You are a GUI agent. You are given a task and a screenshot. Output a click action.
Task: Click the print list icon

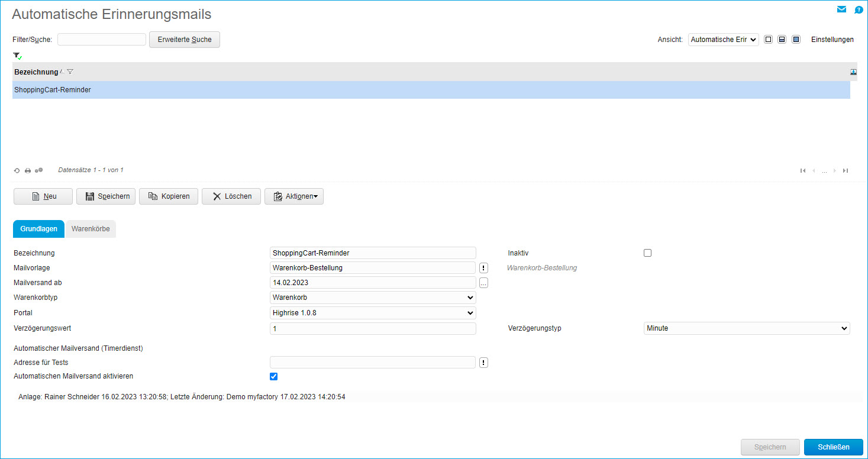coord(27,170)
